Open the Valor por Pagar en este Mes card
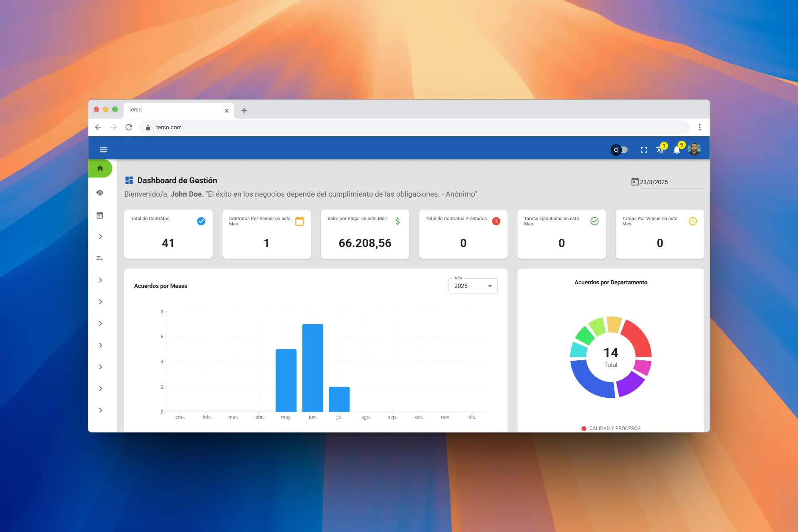This screenshot has width=798, height=532. click(x=365, y=234)
